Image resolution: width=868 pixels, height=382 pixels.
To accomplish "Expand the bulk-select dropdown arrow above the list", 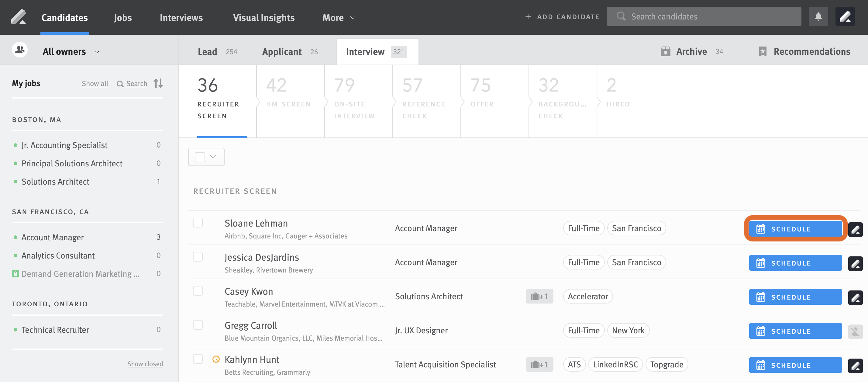I will pos(213,157).
